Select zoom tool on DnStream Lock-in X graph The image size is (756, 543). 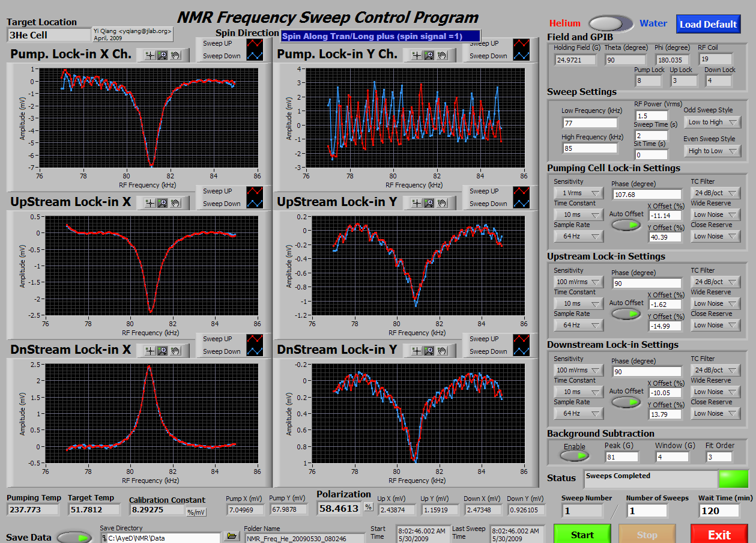pyautogui.click(x=163, y=351)
